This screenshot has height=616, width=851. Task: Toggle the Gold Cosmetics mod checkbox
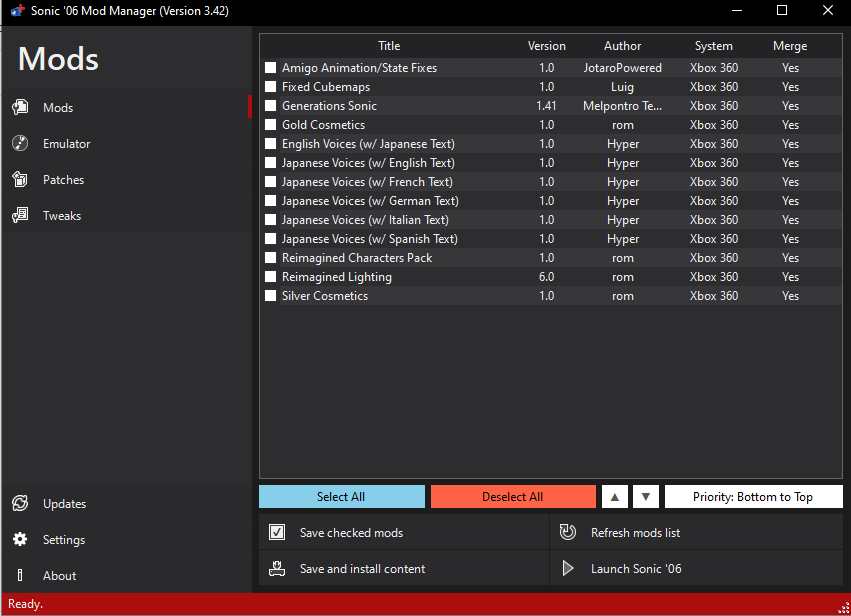(270, 125)
